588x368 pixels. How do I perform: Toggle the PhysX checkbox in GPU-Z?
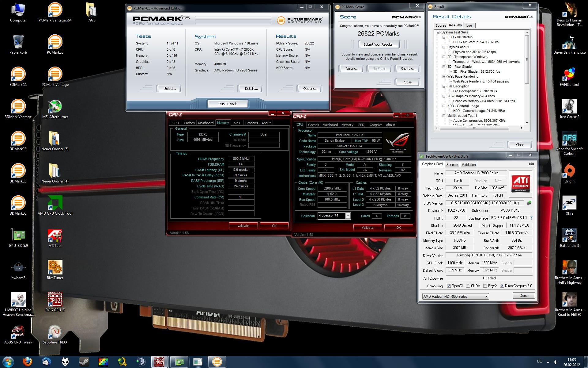(485, 286)
